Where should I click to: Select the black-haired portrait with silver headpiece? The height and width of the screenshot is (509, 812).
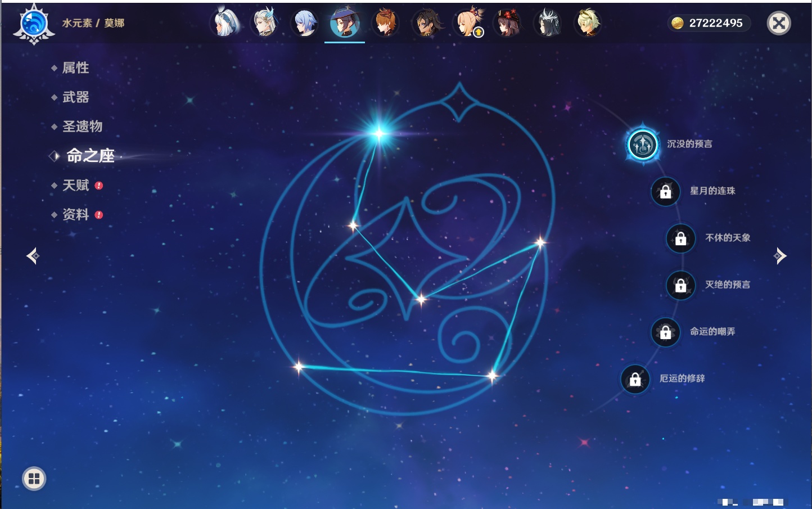point(548,23)
